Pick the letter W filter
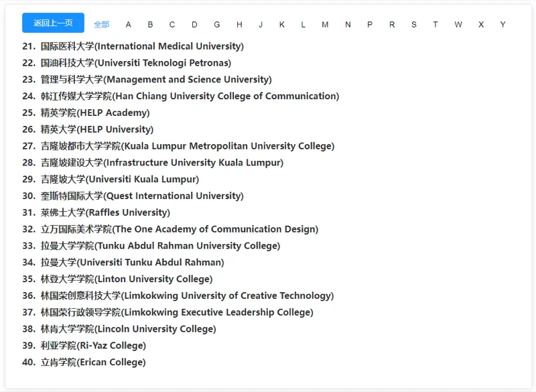536x392 pixels. coord(458,25)
